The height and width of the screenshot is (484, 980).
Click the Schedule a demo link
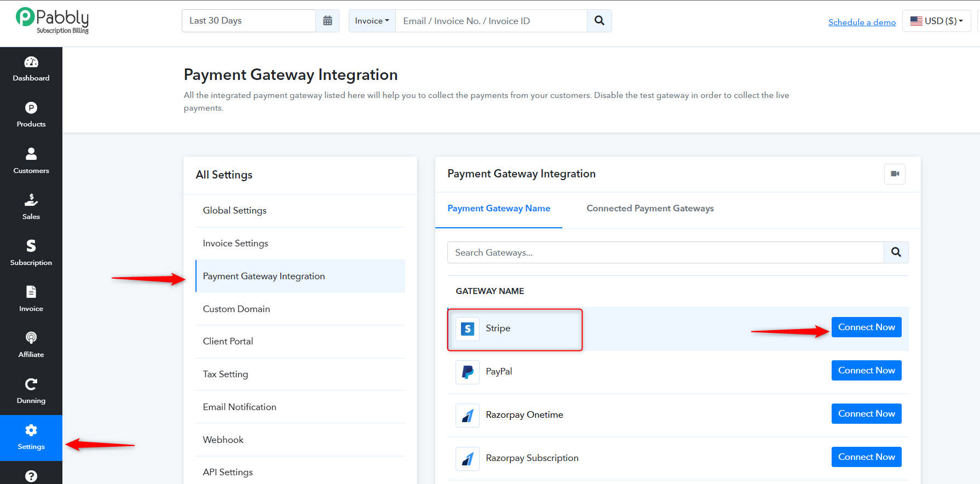862,22
